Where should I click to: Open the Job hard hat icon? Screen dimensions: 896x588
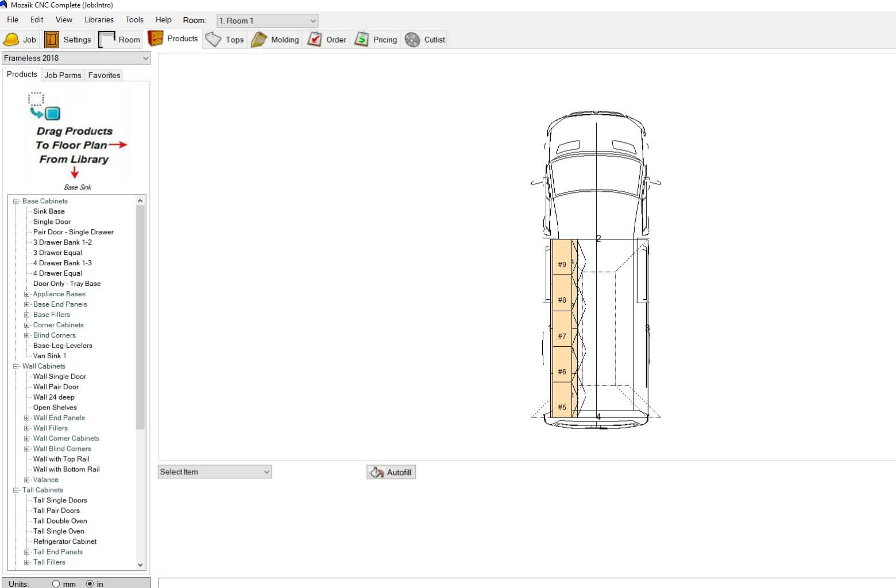[11, 40]
